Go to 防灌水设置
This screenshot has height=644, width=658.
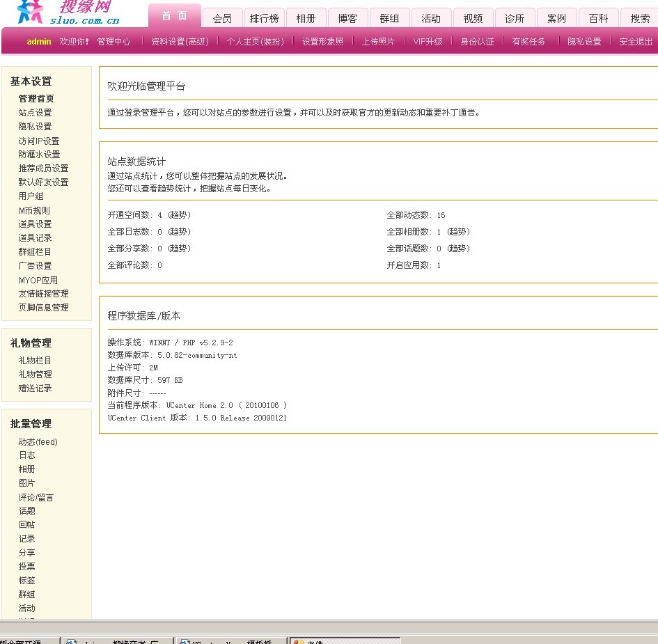tap(40, 155)
